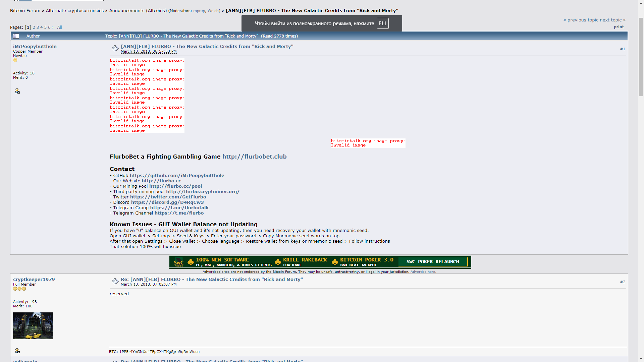This screenshot has height=362, width=644.
Task: Open the print version of topic
Action: [619, 27]
